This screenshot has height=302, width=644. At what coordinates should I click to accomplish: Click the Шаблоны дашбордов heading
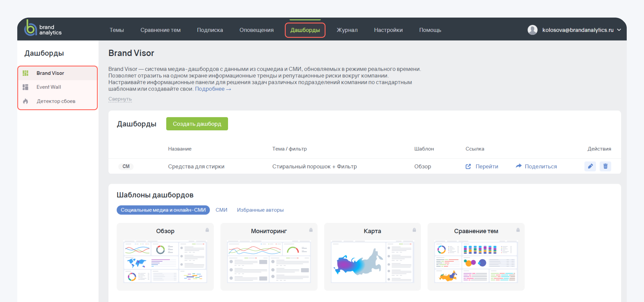[155, 195]
